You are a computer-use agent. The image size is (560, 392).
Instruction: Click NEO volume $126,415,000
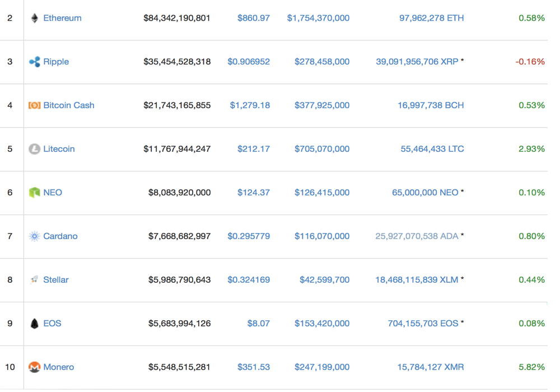coord(322,193)
